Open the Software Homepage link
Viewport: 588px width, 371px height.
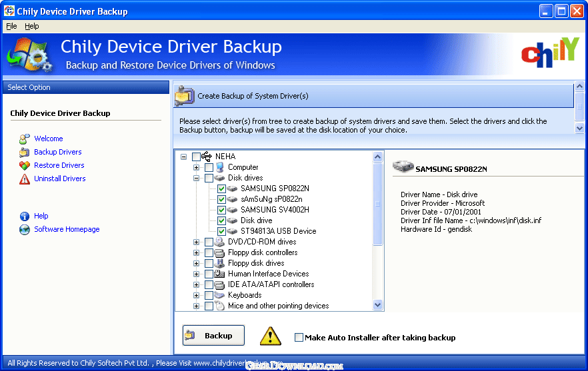[67, 229]
